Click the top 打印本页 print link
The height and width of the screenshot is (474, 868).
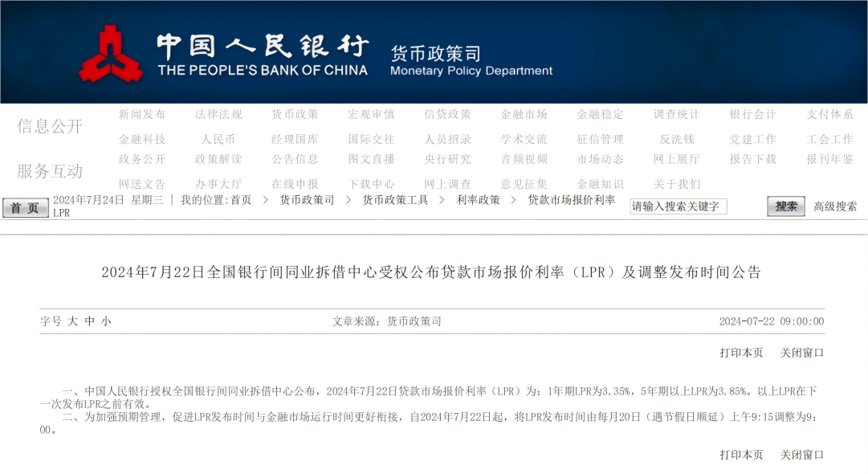(741, 353)
